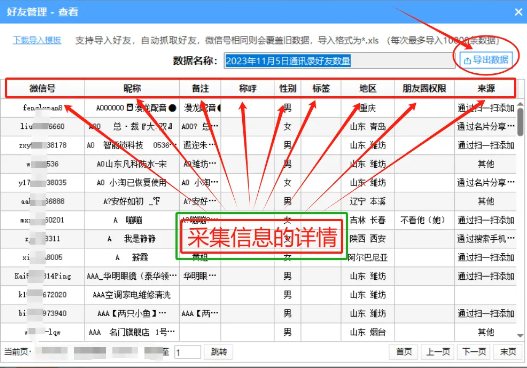
Task: Click the 来源 column header
Action: coord(486,88)
